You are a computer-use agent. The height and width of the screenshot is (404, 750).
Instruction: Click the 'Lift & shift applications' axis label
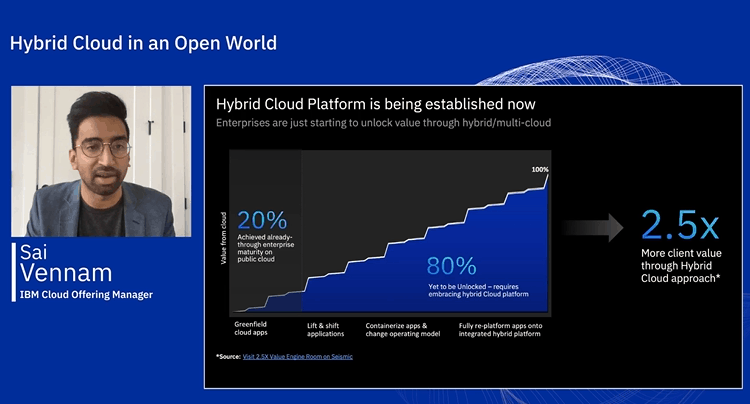point(325,329)
